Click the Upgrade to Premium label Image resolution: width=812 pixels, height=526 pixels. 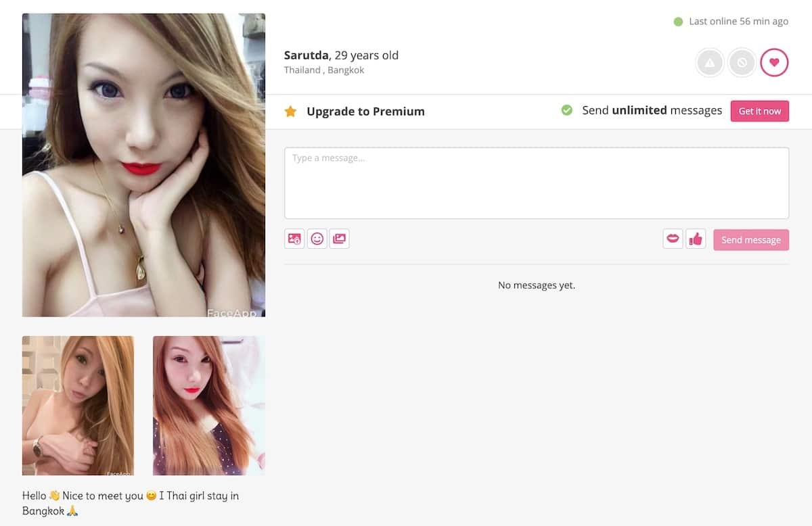(x=365, y=112)
